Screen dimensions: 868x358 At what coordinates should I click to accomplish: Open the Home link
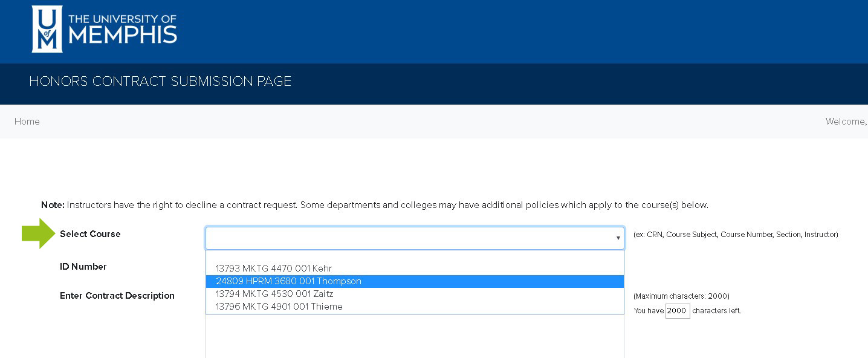pos(27,122)
